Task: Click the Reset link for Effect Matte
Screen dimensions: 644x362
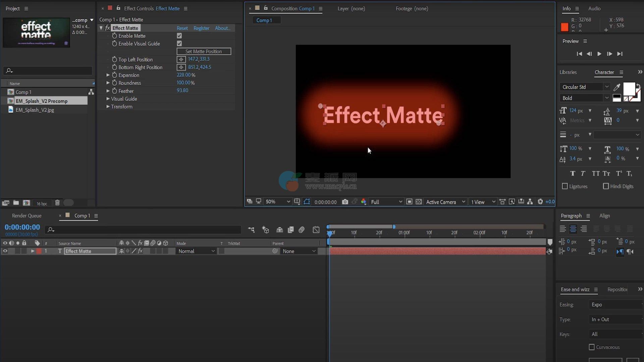Action: pos(182,28)
